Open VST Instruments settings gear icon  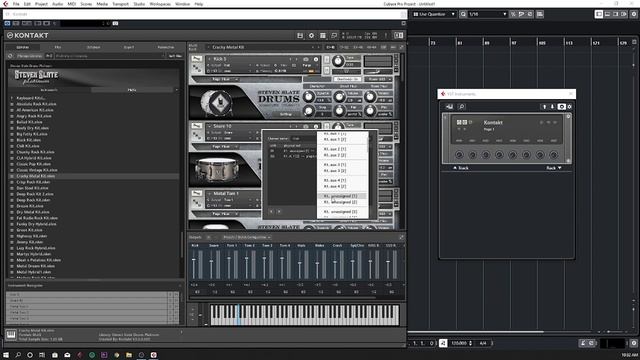click(x=569, y=107)
